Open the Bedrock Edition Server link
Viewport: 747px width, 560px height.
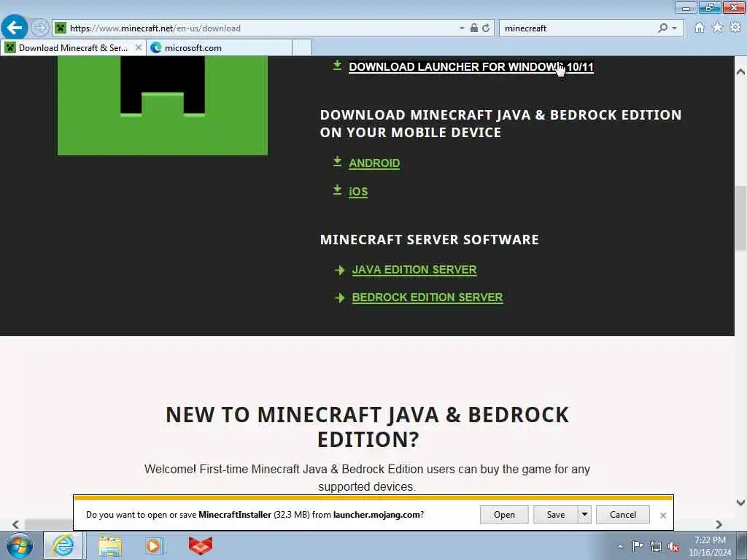click(427, 297)
